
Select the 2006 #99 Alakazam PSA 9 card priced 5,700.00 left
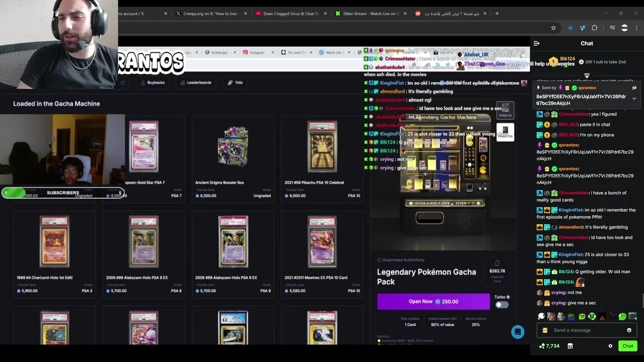click(x=143, y=254)
